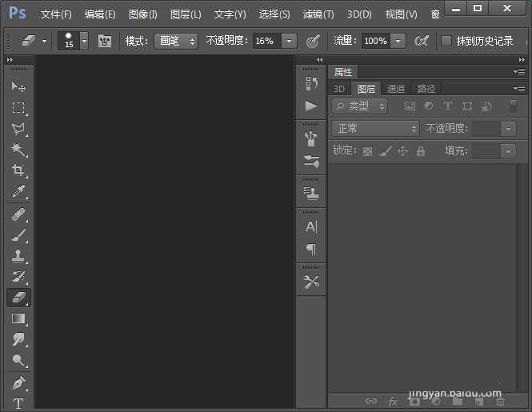Select the Crop tool

tap(18, 170)
